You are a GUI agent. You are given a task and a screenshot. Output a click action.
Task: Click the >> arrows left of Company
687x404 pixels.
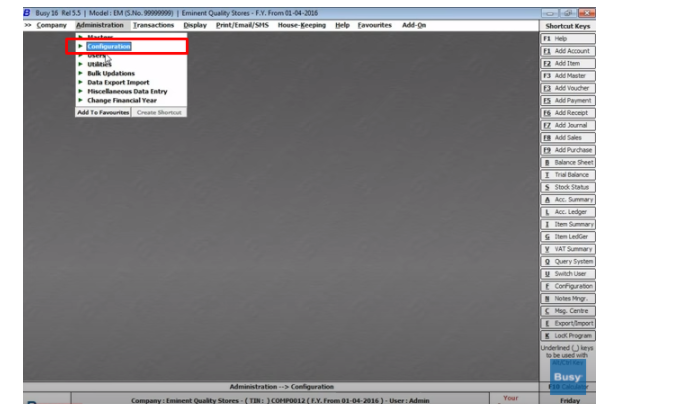click(28, 25)
